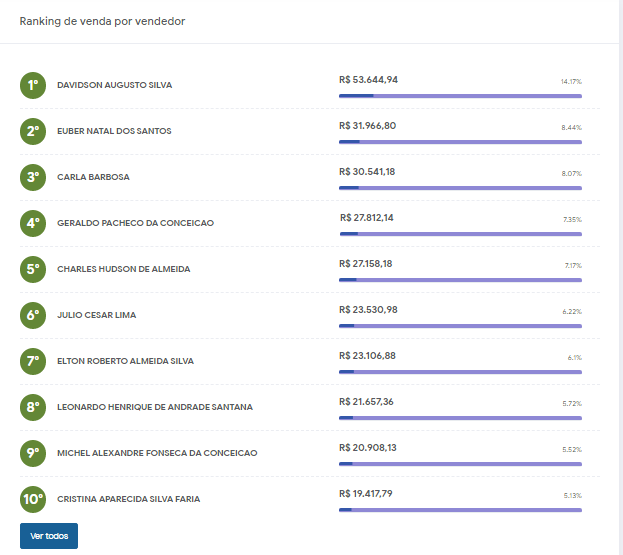Click Elton Roberto's 6.1% progress bar
The image size is (623, 555).
click(460, 372)
